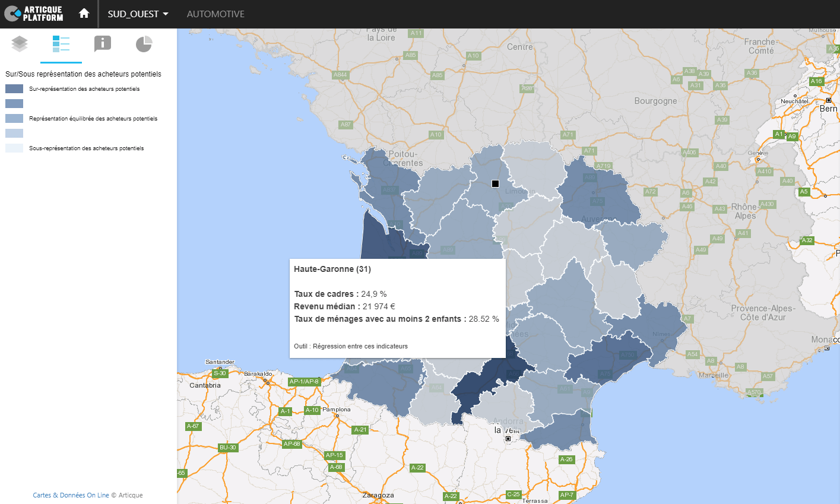840x504 pixels.
Task: Click 'Sous-représentation des acheteurs potentiels' label
Action: tap(87, 148)
